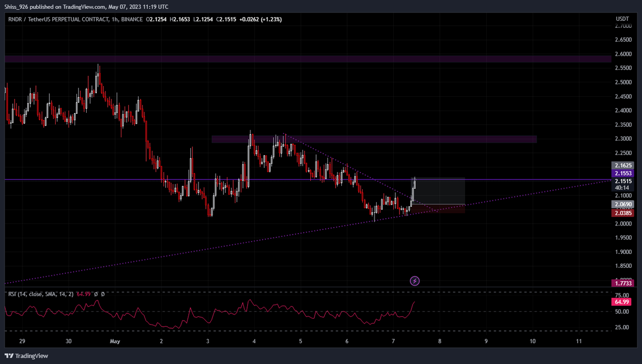Select the gray long position target box

(x=439, y=191)
